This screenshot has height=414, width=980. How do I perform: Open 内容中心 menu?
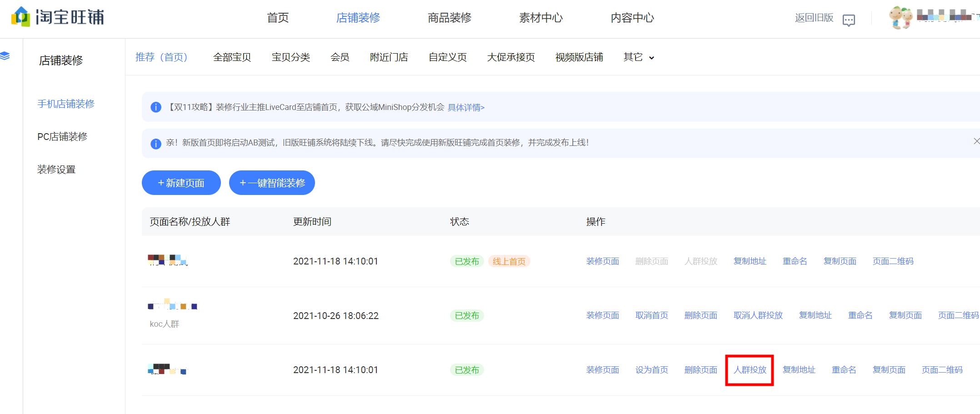point(632,18)
